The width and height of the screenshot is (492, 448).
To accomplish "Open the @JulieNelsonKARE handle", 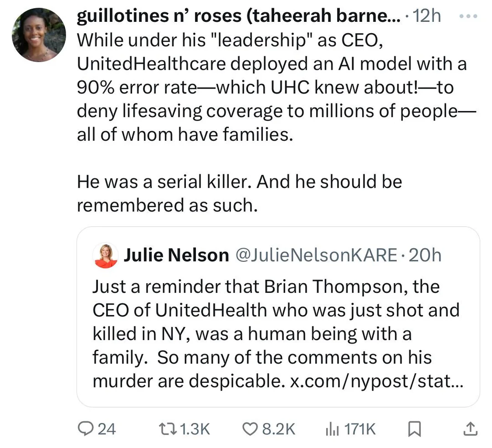I will click(x=316, y=255).
